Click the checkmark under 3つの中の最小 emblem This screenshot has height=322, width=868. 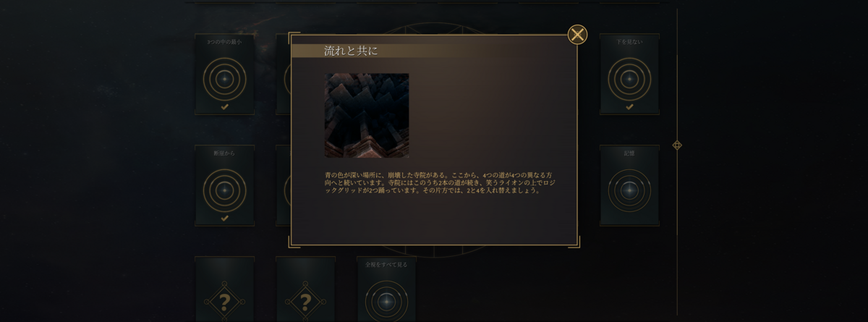(224, 107)
